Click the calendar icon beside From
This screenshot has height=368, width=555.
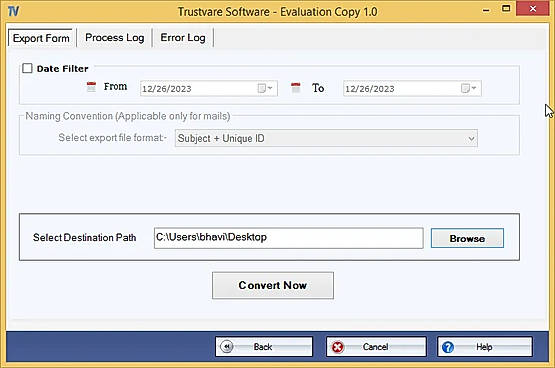tap(91, 87)
